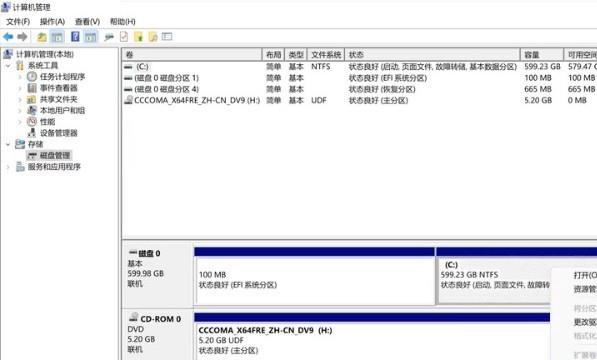Click the NTFS file system cell

[x=321, y=67]
